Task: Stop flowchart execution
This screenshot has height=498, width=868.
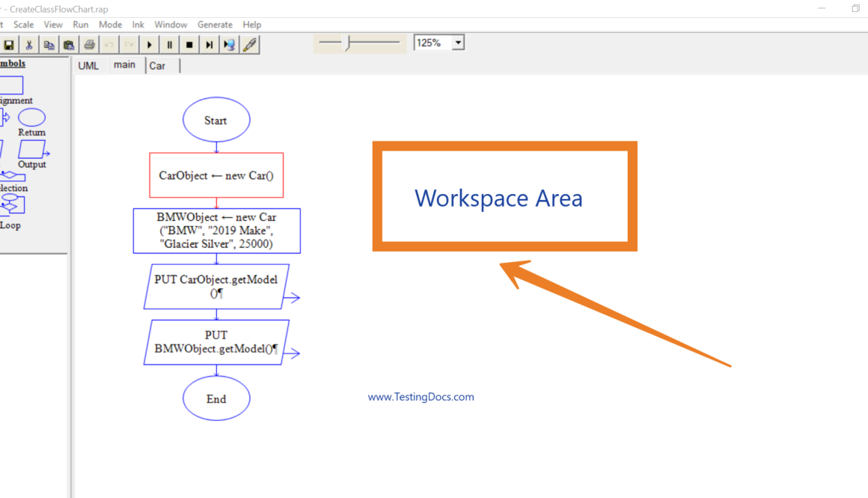Action: (189, 45)
